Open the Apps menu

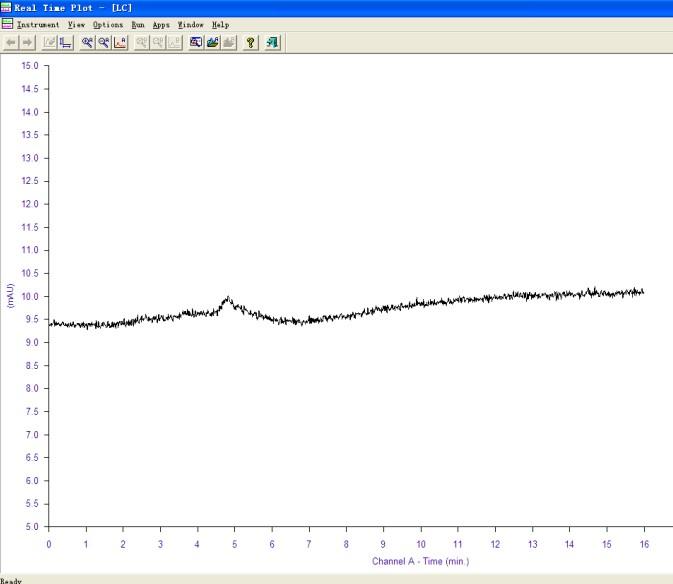(x=161, y=25)
